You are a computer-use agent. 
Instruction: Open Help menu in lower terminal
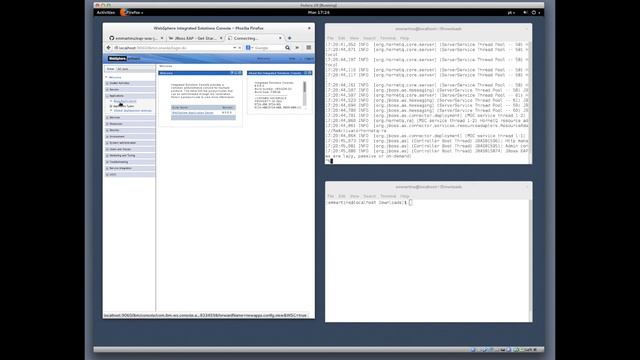[404, 196]
